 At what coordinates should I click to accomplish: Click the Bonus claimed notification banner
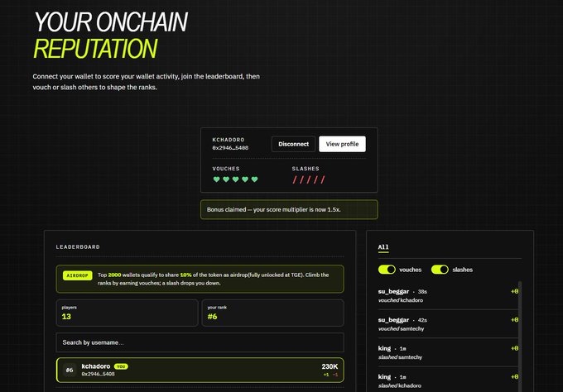coord(289,209)
